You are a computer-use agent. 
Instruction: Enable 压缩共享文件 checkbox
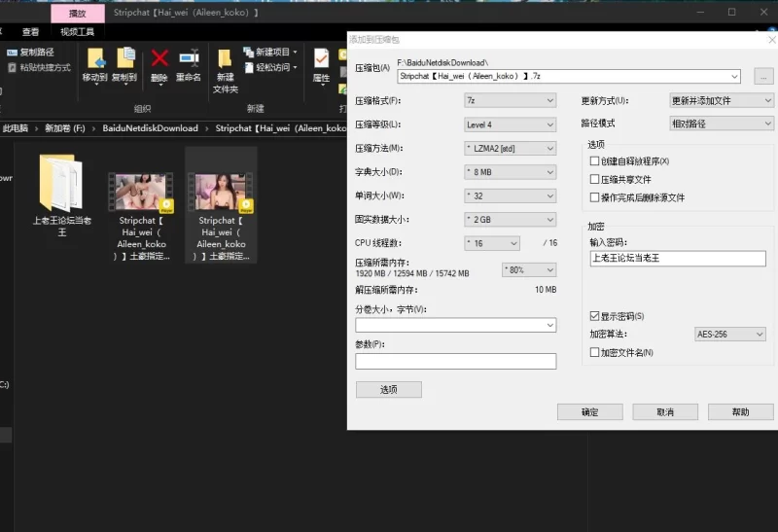click(594, 179)
